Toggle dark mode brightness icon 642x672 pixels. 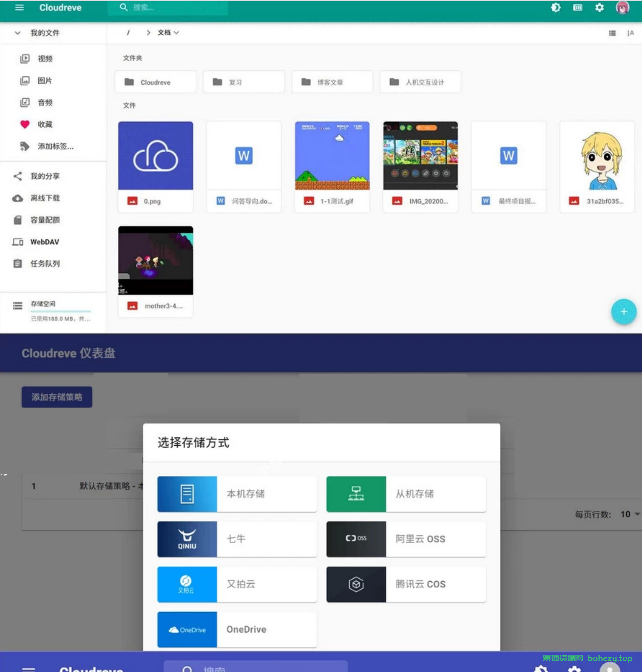[556, 8]
